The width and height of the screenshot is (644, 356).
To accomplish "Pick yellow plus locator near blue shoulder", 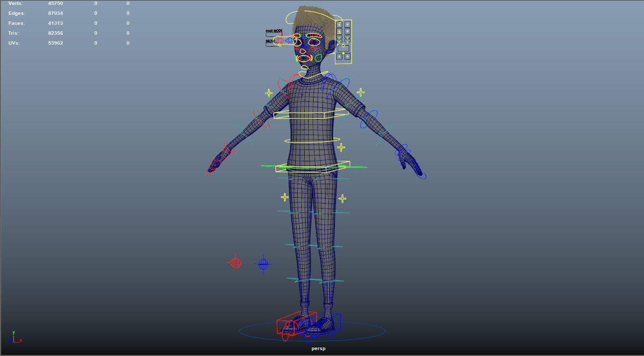I will coord(361,92).
